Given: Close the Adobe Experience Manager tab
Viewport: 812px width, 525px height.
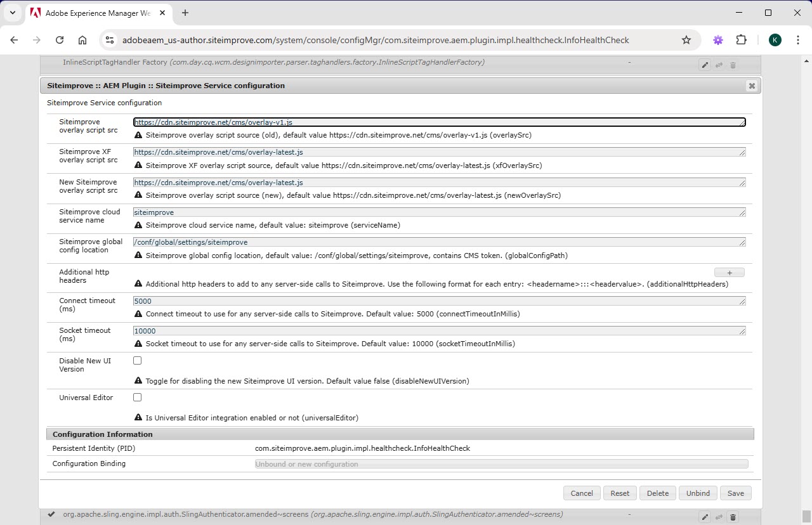Looking at the screenshot, I should pos(164,13).
